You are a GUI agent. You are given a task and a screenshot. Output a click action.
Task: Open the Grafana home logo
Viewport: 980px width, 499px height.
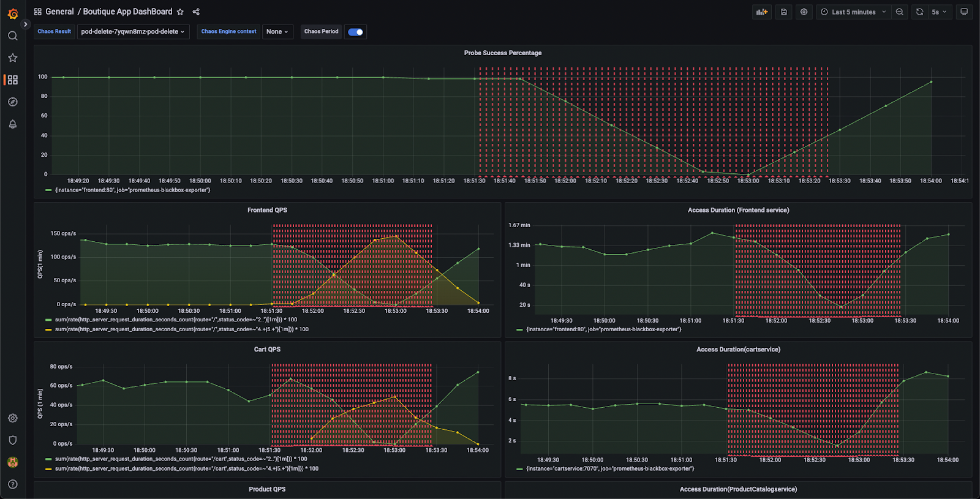[x=12, y=13]
